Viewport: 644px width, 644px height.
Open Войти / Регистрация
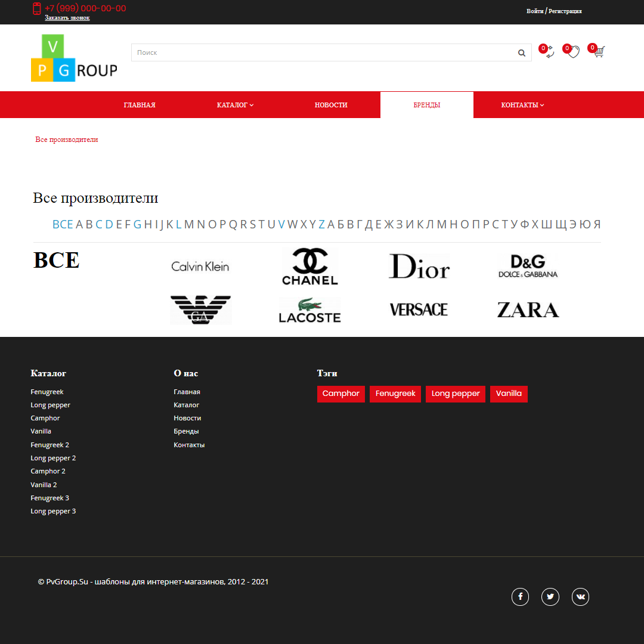pyautogui.click(x=555, y=11)
